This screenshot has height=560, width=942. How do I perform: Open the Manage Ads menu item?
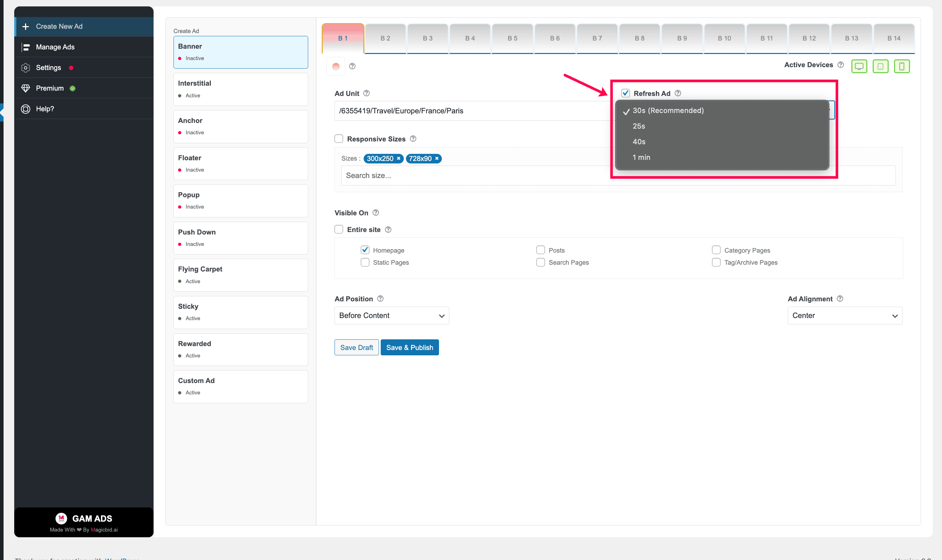84,47
